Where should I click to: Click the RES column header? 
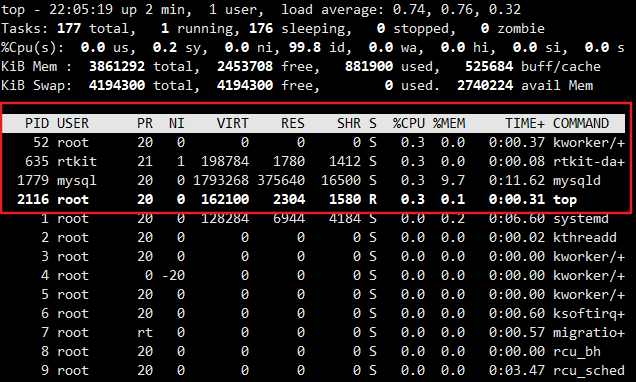click(292, 123)
